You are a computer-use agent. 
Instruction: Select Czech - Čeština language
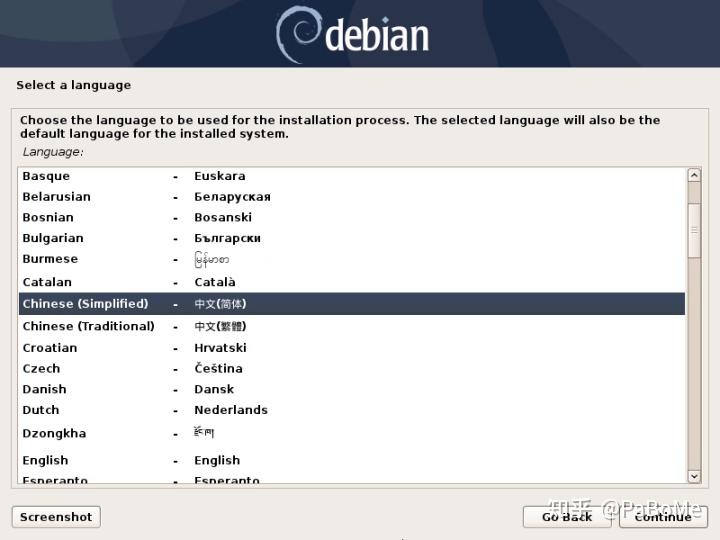[352, 369]
